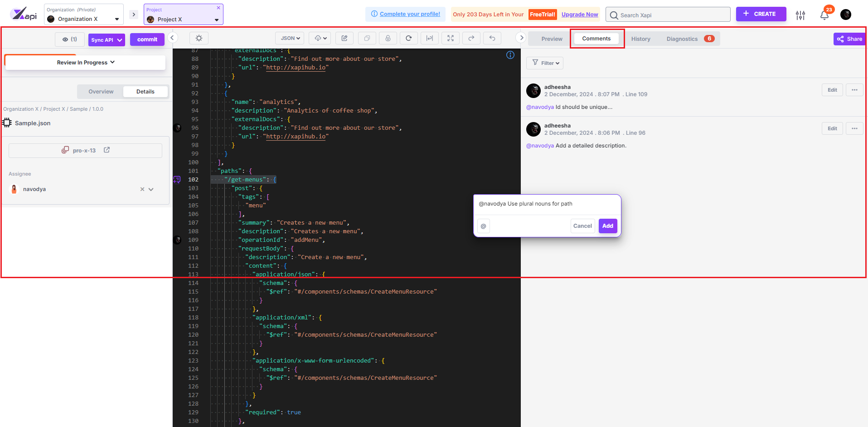Open pro-x-13 external link icon
The height and width of the screenshot is (427, 868).
(x=107, y=150)
